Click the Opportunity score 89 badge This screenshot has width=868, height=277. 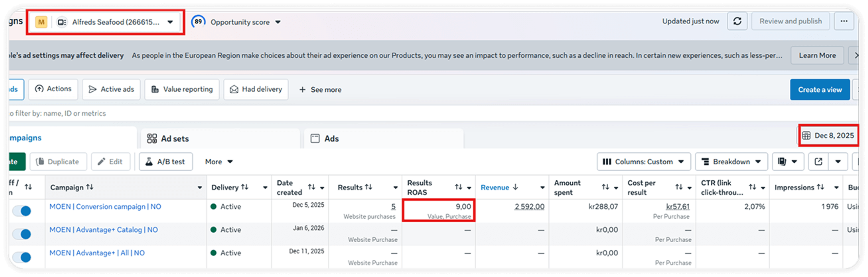coord(198,22)
